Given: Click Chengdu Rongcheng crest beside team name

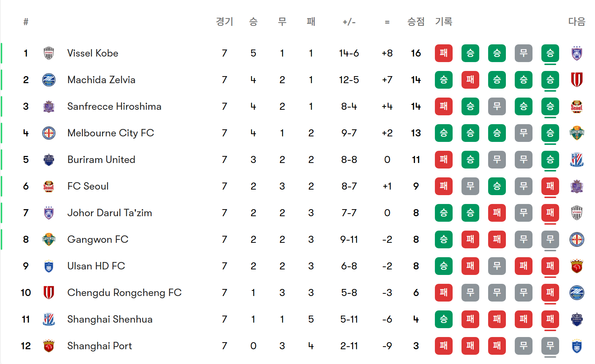Looking at the screenshot, I should [49, 293].
